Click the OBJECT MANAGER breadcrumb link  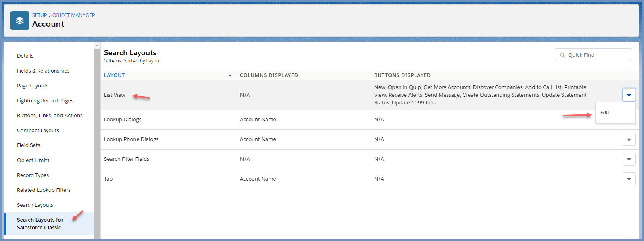[74, 15]
